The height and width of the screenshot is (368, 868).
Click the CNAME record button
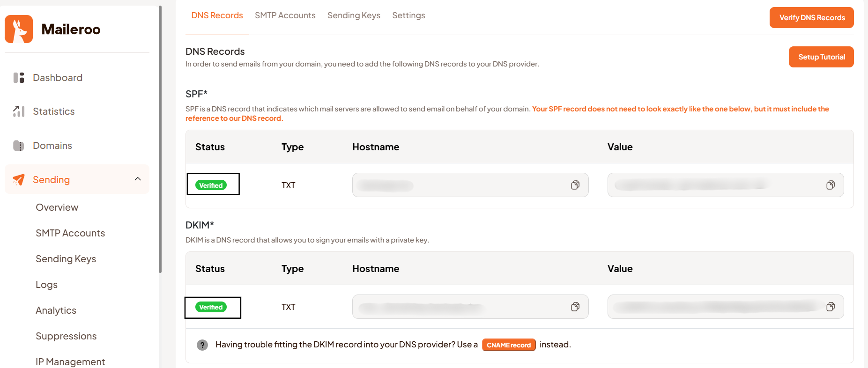pyautogui.click(x=508, y=345)
